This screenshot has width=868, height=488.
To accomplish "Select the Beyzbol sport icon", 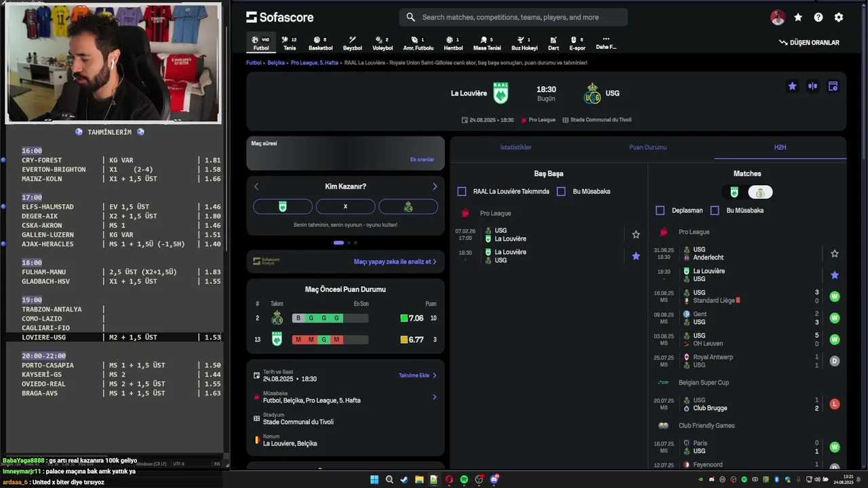I will [x=353, y=43].
